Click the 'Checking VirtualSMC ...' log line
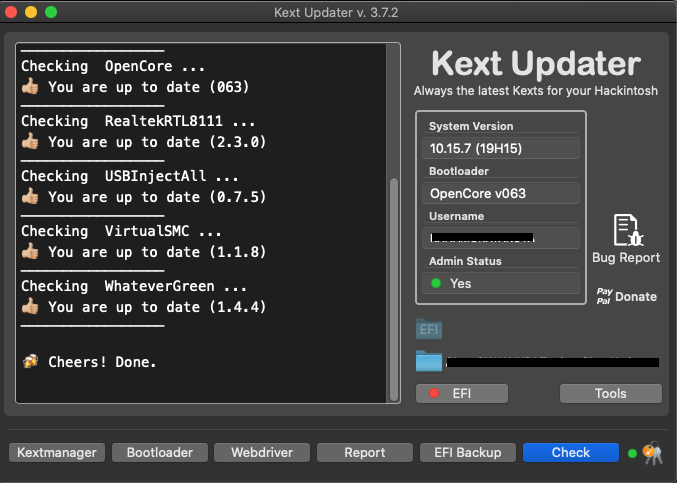The height and width of the screenshot is (483, 677). click(121, 231)
